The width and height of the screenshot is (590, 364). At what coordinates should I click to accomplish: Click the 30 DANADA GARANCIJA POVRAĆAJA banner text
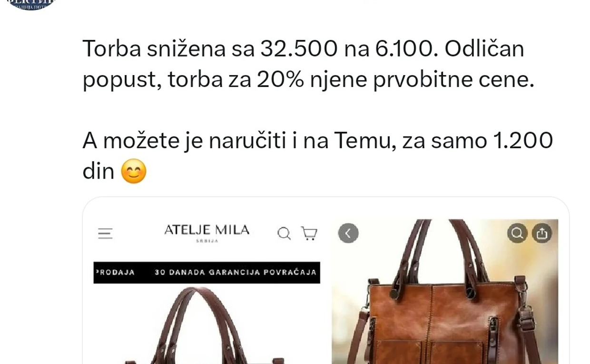click(236, 272)
